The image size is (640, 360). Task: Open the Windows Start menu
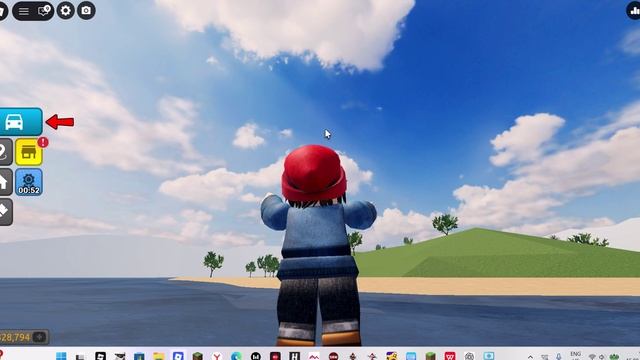[61, 356]
